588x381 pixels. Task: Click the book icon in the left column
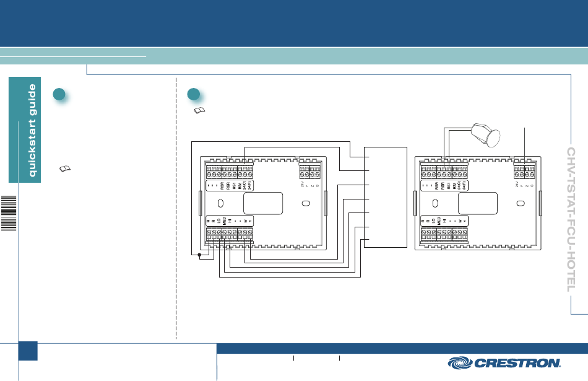65,169
